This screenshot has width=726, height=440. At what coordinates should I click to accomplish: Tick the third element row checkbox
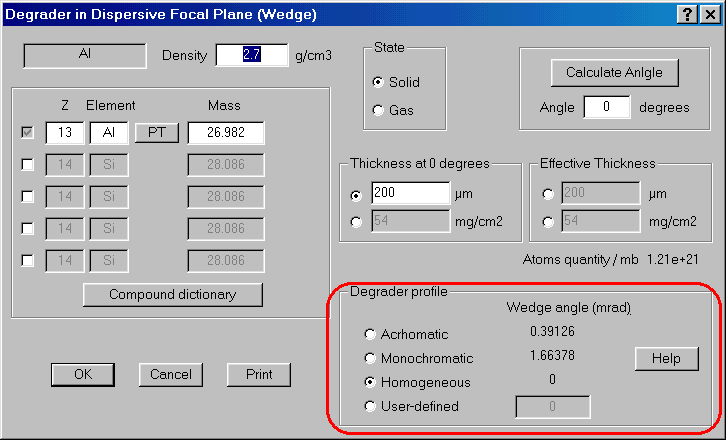(x=28, y=197)
